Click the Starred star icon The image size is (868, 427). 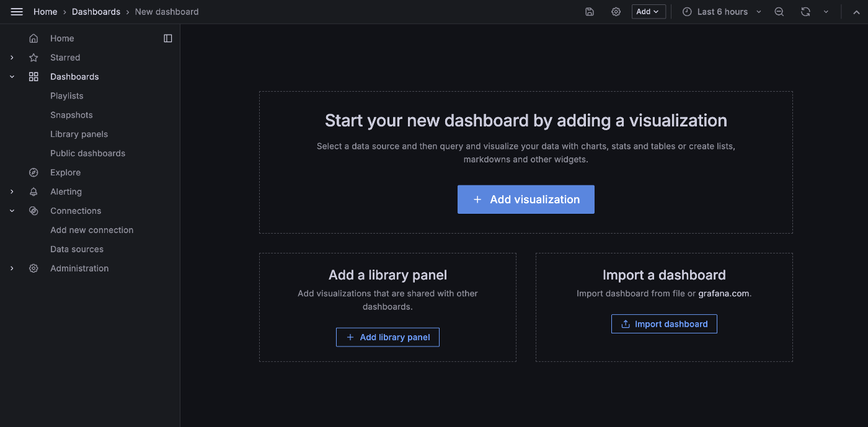[x=33, y=58]
